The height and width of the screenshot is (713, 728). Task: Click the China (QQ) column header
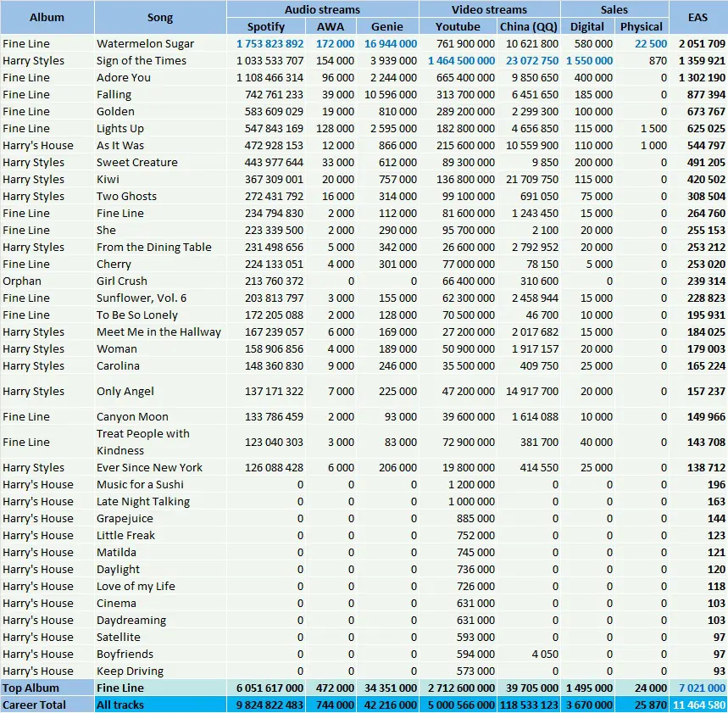pyautogui.click(x=529, y=26)
